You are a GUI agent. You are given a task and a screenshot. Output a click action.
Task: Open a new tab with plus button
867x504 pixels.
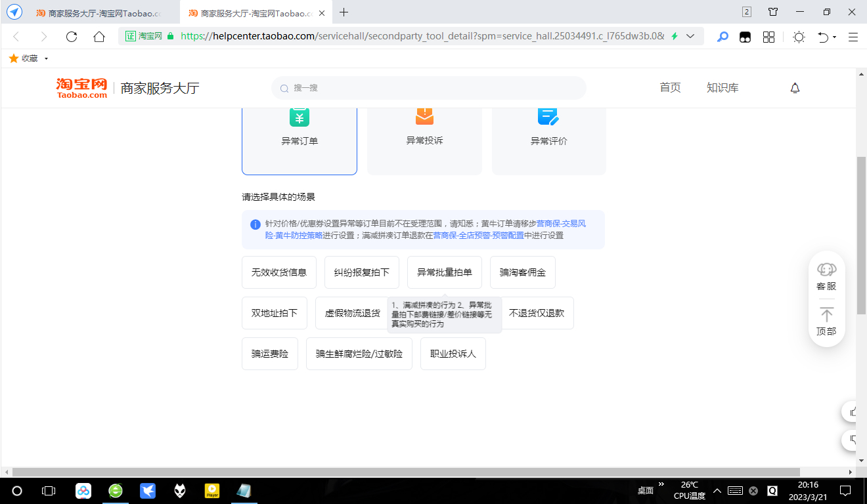[344, 12]
